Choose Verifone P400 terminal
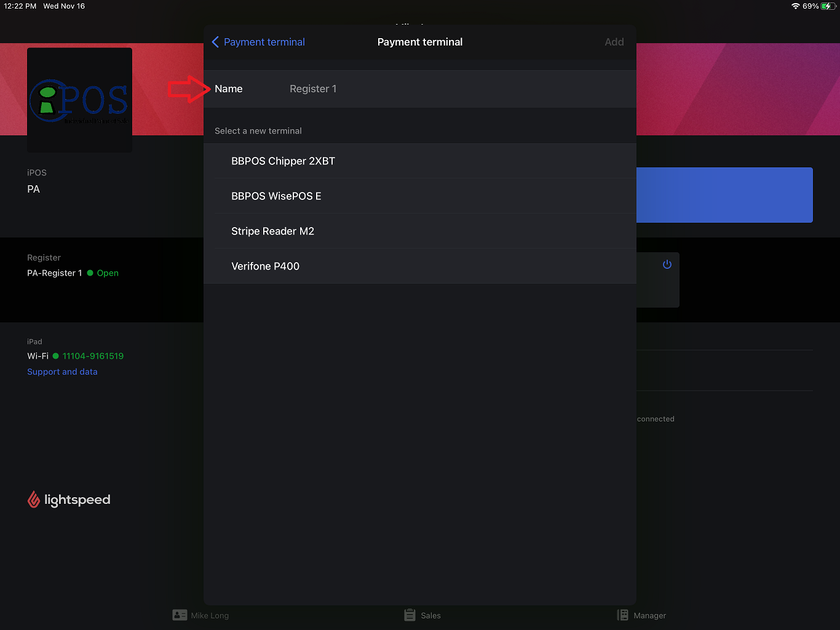This screenshot has height=630, width=840. pos(419,266)
